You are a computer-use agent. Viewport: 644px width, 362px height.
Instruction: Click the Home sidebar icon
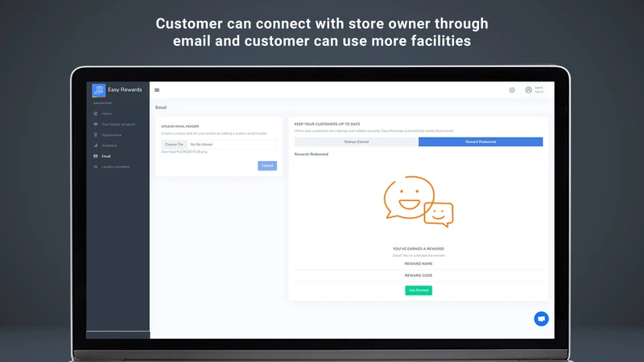tap(96, 113)
